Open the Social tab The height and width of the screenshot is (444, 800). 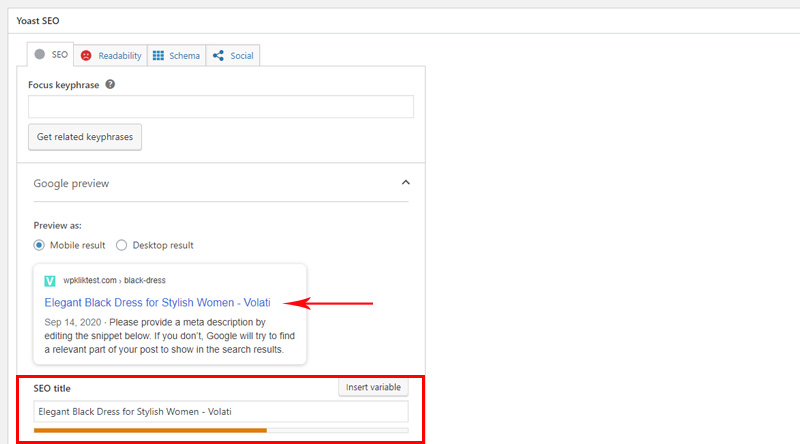tap(233, 56)
